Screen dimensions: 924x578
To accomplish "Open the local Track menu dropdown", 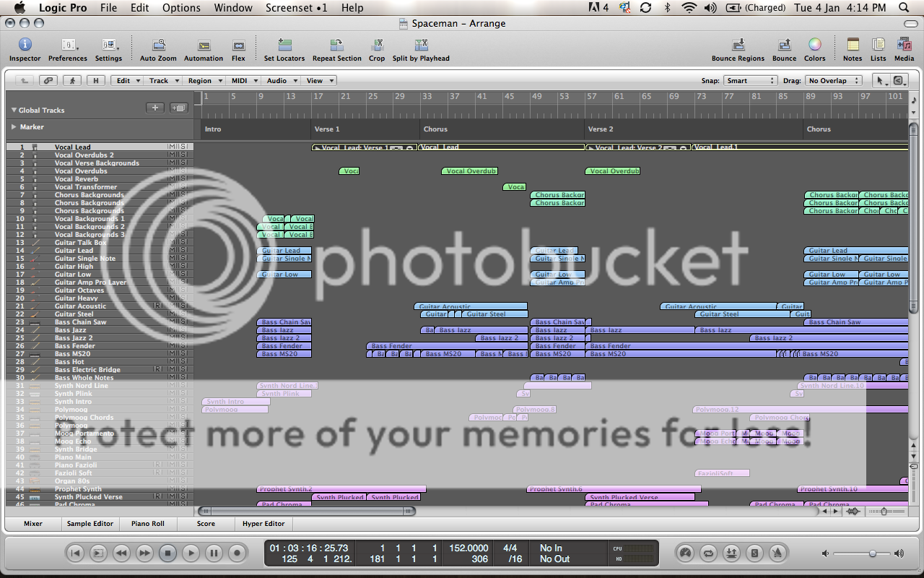I will click(162, 81).
